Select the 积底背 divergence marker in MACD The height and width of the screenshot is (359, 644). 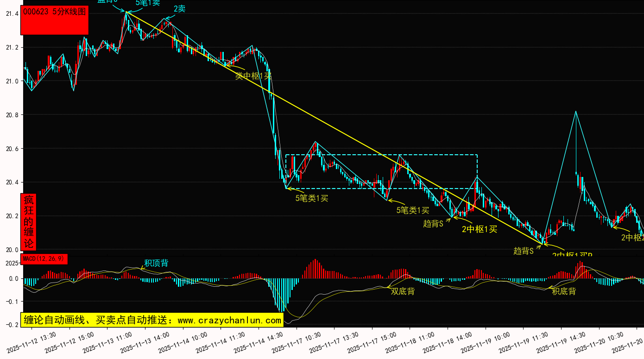pyautogui.click(x=564, y=291)
